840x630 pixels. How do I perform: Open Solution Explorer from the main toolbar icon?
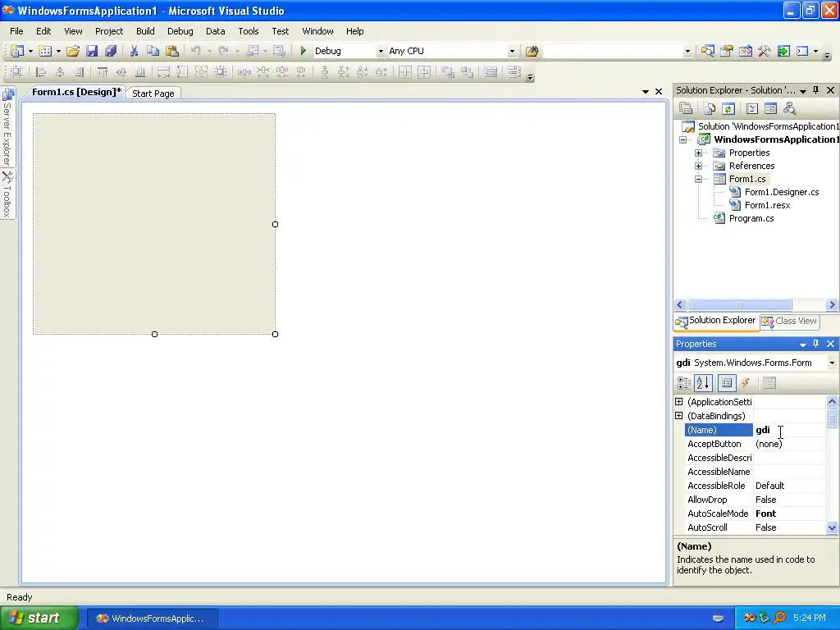(708, 51)
